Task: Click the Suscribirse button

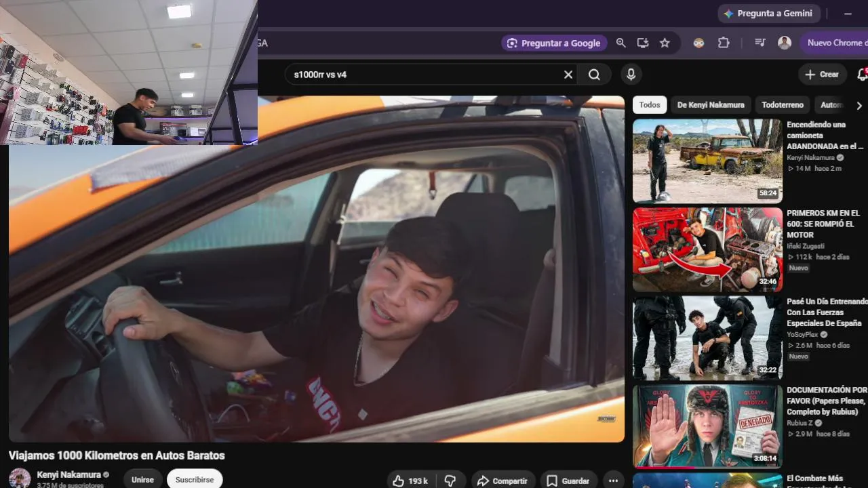Action: (195, 479)
